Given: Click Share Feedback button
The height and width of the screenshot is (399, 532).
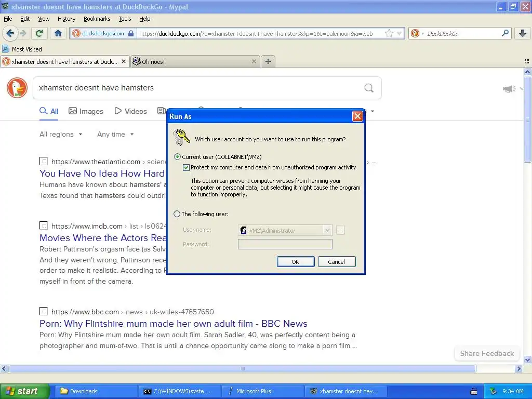Looking at the screenshot, I should coord(487,353).
